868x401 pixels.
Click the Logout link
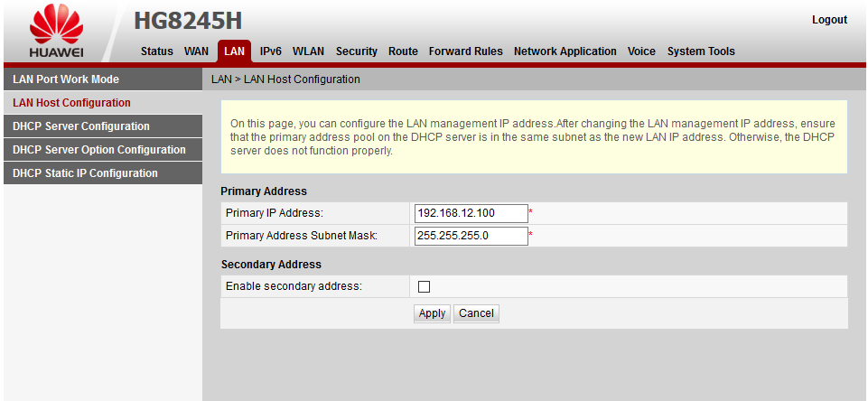click(829, 20)
